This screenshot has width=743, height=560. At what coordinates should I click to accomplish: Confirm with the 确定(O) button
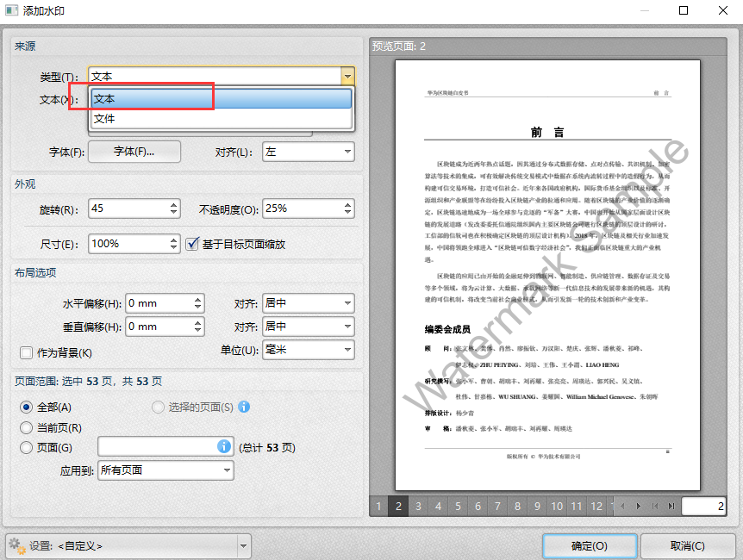590,546
